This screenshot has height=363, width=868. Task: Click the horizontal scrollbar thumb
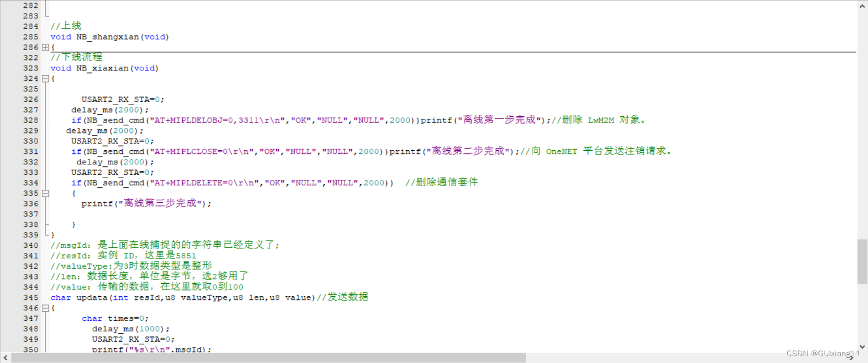coord(268,358)
